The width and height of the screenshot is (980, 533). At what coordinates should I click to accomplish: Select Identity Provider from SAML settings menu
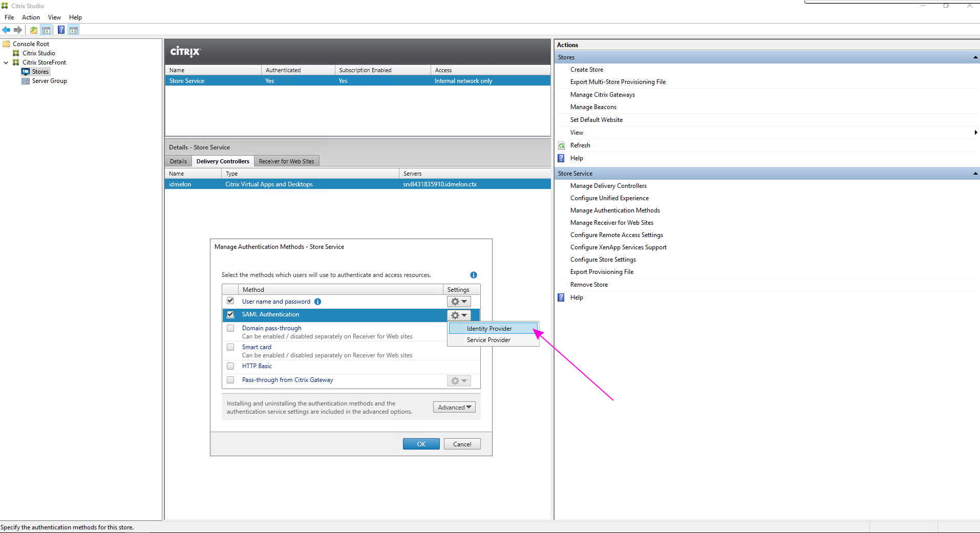pyautogui.click(x=494, y=329)
